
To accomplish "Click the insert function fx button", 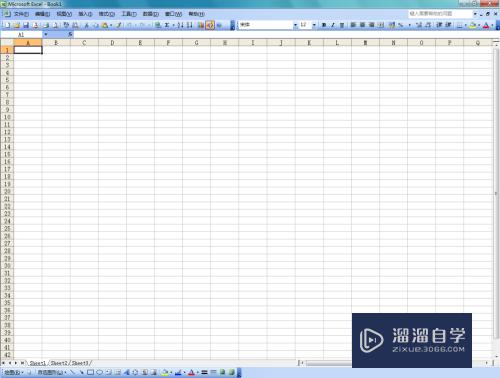I will pyautogui.click(x=70, y=34).
